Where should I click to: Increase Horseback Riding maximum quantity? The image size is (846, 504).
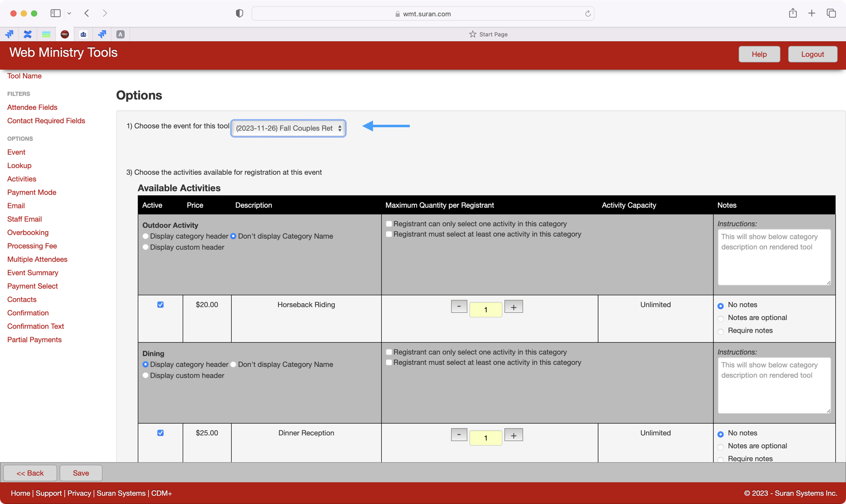coord(513,307)
